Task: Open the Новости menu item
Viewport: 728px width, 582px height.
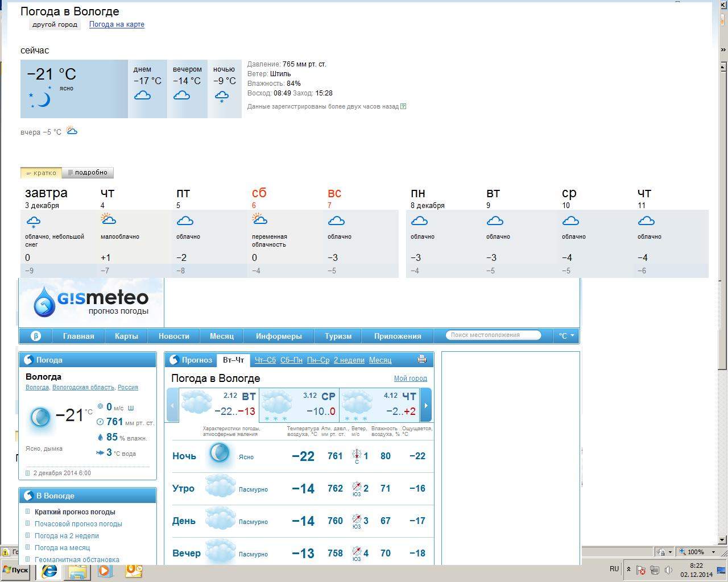Action: [173, 336]
